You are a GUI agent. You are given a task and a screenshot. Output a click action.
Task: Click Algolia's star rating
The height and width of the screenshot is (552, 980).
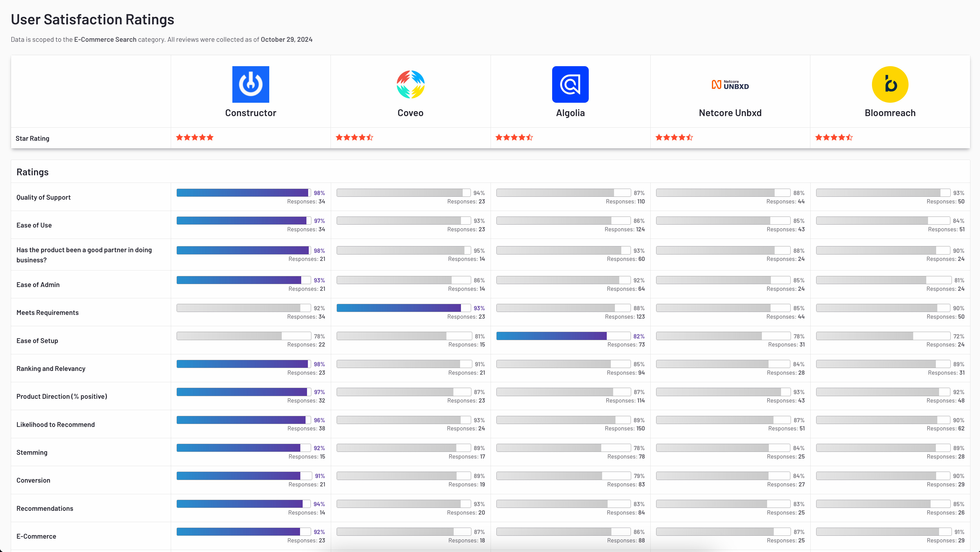point(514,138)
